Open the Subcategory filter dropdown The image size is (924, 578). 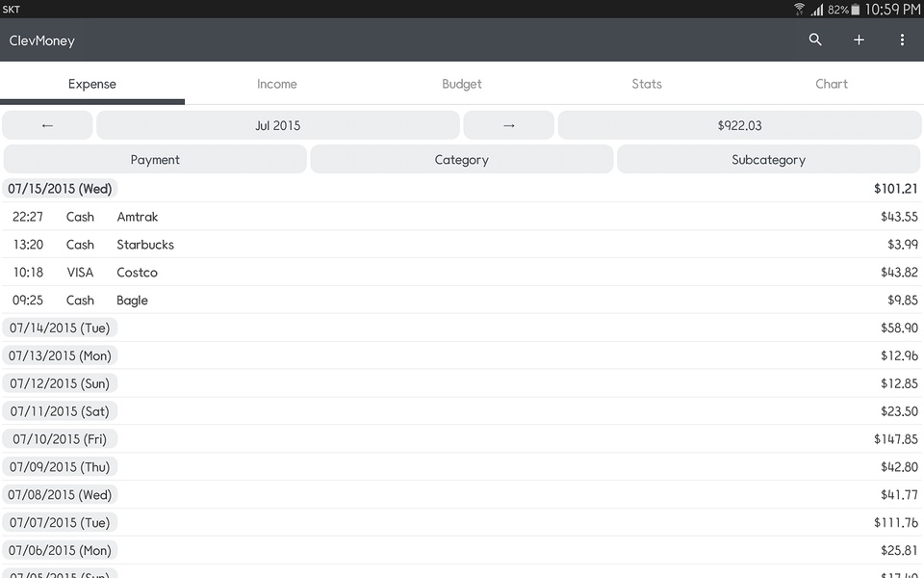click(768, 159)
